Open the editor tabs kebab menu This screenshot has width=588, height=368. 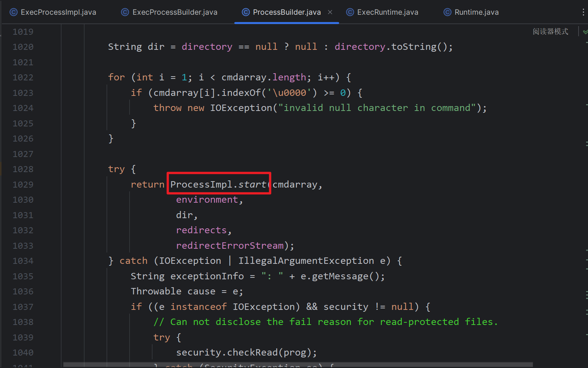pos(583,12)
